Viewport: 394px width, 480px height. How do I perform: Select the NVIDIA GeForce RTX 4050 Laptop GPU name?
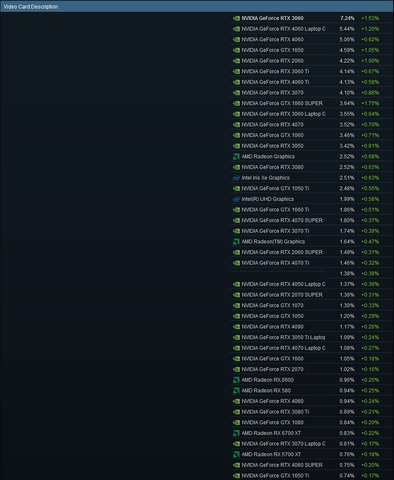pyautogui.click(x=283, y=284)
